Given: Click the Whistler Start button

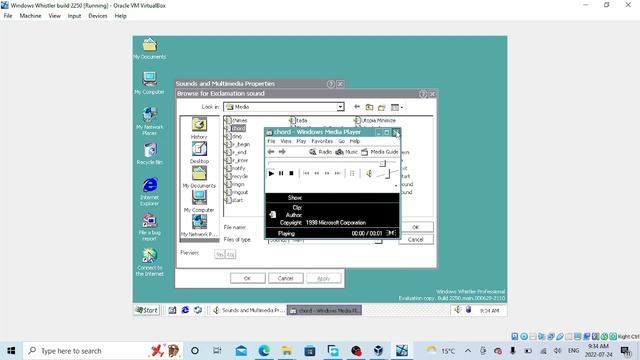Looking at the screenshot, I should click(147, 310).
